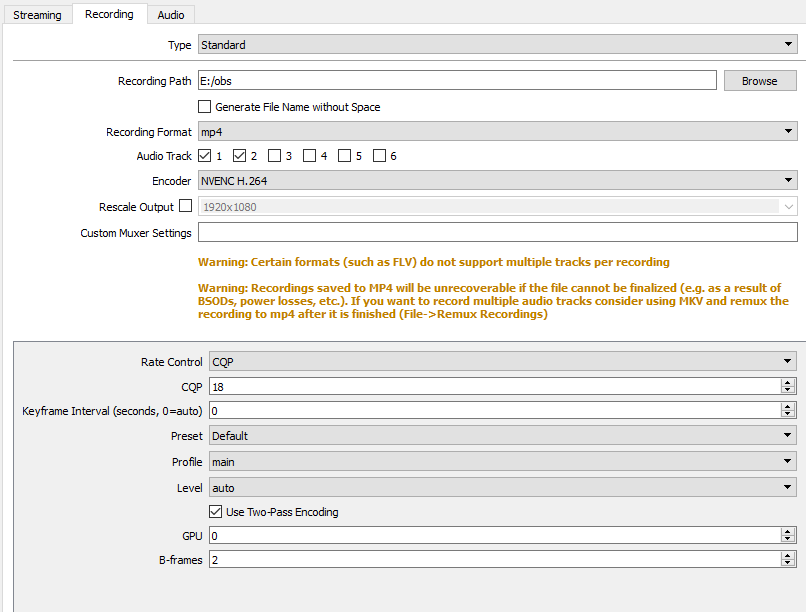The image size is (806, 612).
Task: Open the Preset Default dropdown
Action: point(503,435)
